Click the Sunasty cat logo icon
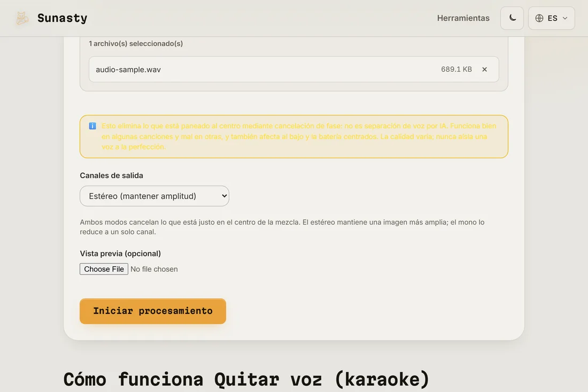Screen dimensions: 588x392 (x=22, y=18)
